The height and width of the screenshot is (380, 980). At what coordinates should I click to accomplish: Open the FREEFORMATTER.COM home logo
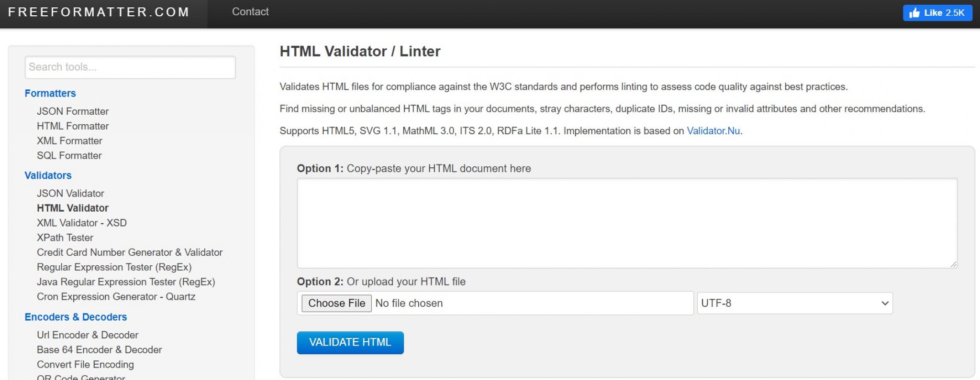[99, 12]
